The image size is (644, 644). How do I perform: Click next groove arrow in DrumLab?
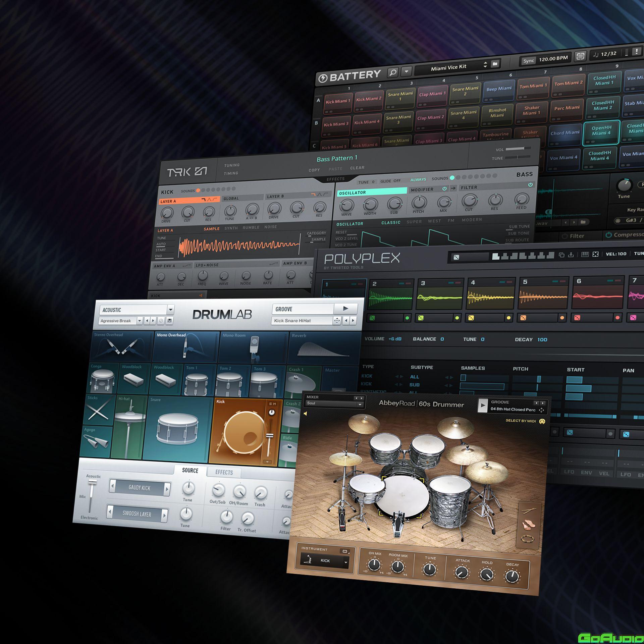353,321
